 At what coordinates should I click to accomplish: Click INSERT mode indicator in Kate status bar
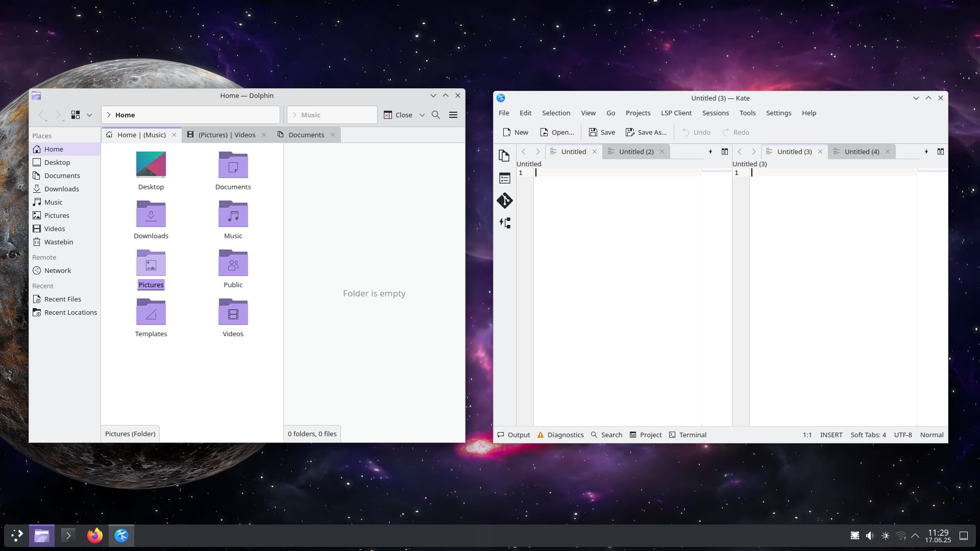click(831, 435)
